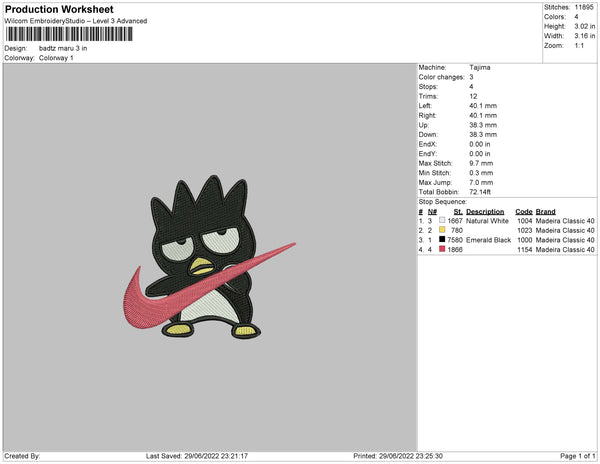Click the 'Page 1 of 1' indicator
The image size is (600, 464).
pos(578,456)
